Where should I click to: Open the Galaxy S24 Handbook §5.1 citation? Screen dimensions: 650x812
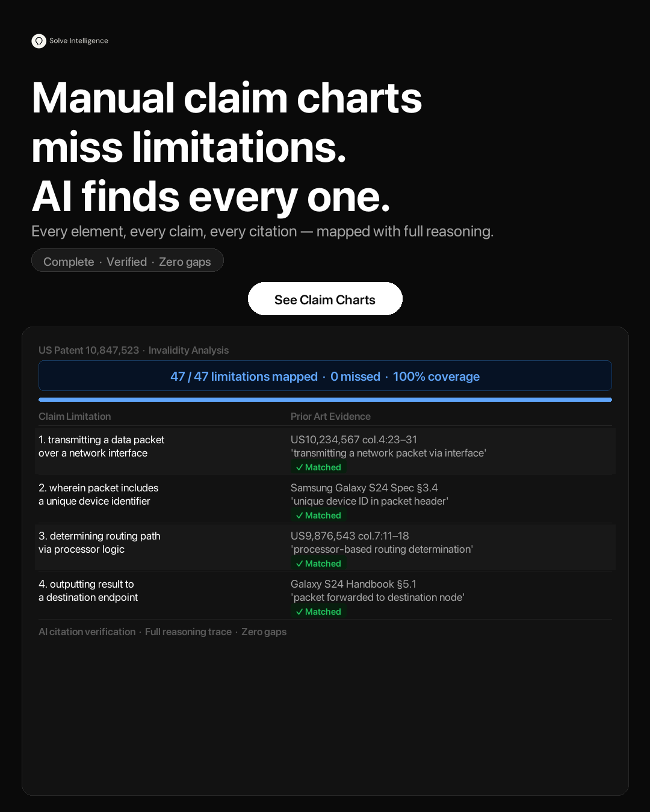353,584
